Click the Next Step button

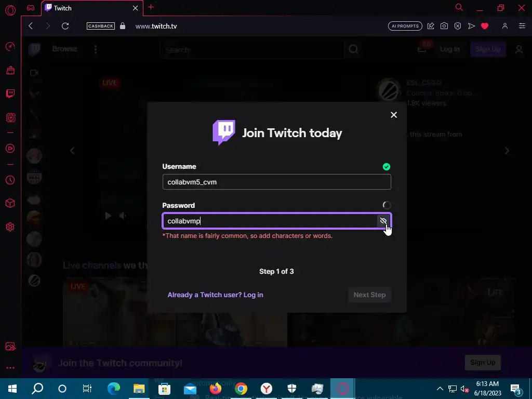coord(369,295)
